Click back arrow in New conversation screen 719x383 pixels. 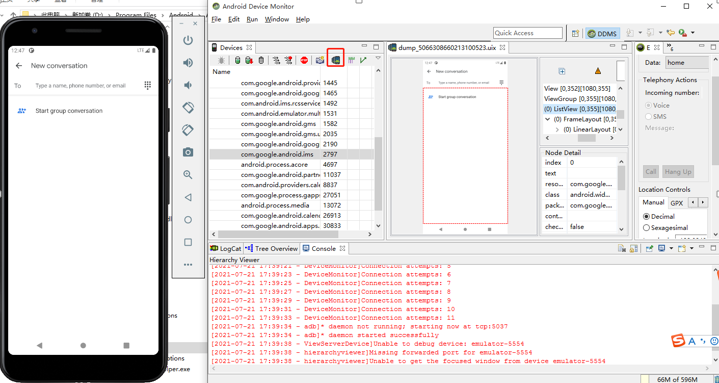click(19, 66)
